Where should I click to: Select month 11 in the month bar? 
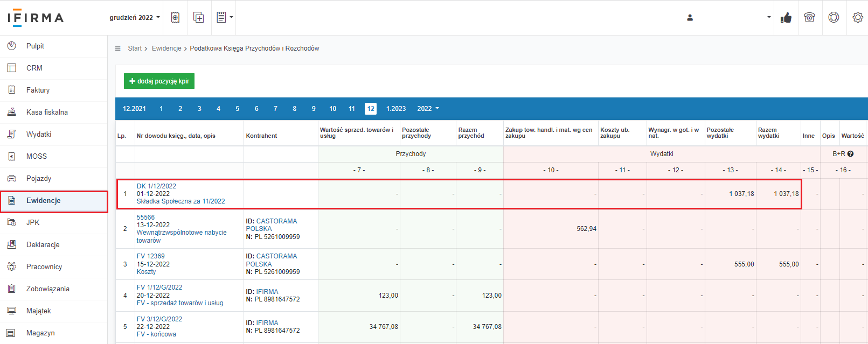click(352, 109)
